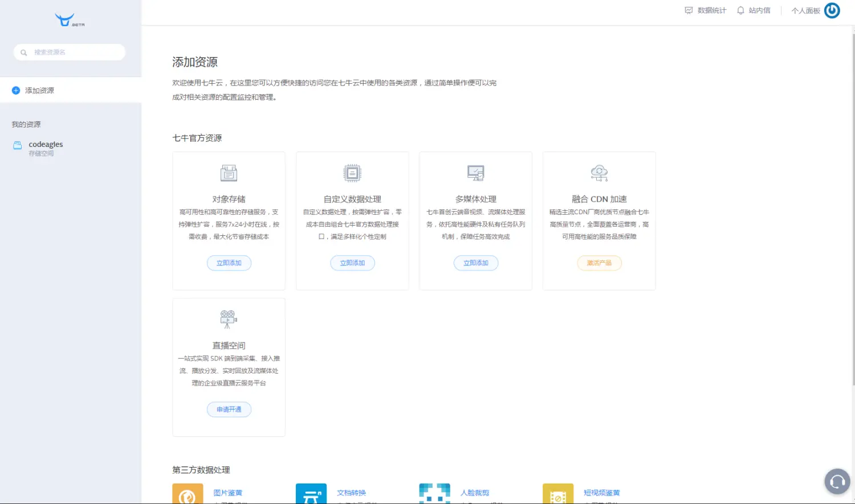This screenshot has width=855, height=504.
Task: Click the blue plus icon beside 添加资源
Action: 16,91
